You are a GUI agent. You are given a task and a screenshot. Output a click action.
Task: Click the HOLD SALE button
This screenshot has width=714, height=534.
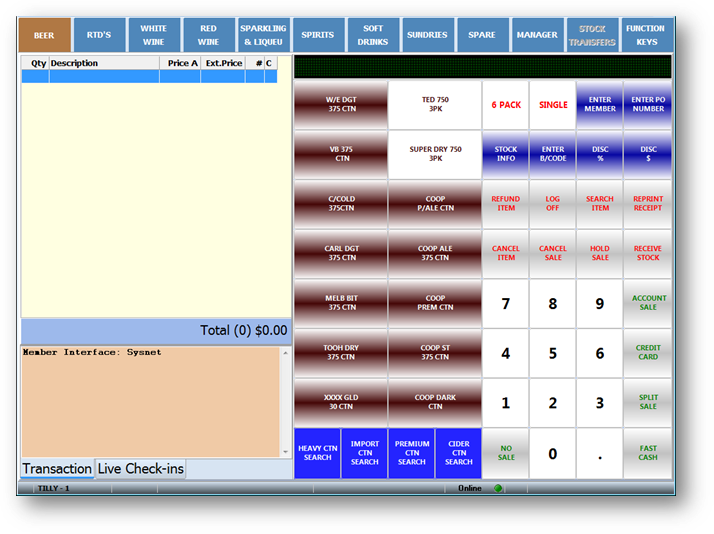600,253
